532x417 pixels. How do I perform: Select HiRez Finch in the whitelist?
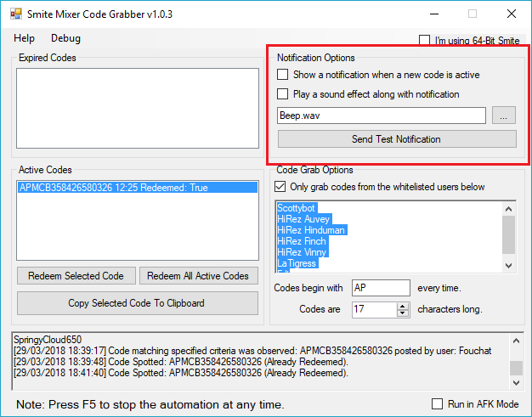click(302, 241)
